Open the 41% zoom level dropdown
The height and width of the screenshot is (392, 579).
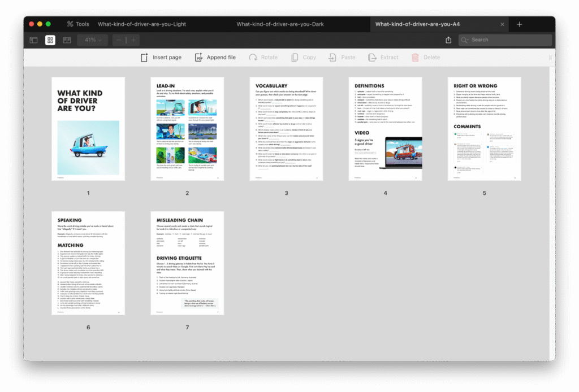tap(93, 40)
